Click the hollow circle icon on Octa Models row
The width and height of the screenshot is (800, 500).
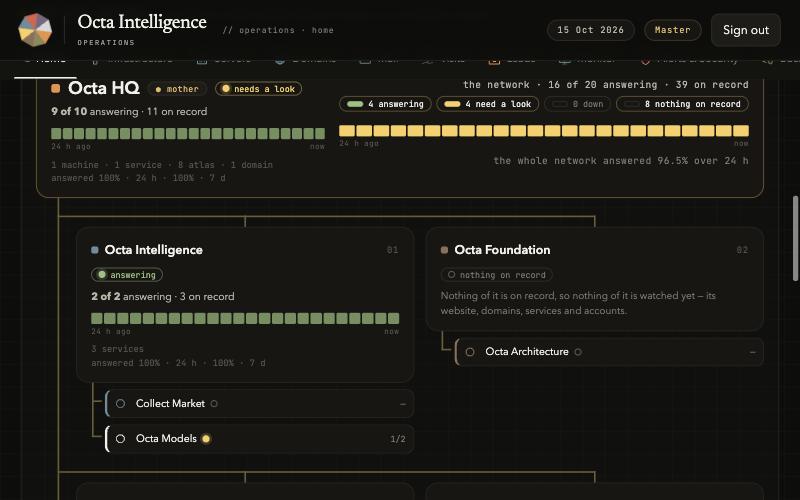[x=120, y=439]
